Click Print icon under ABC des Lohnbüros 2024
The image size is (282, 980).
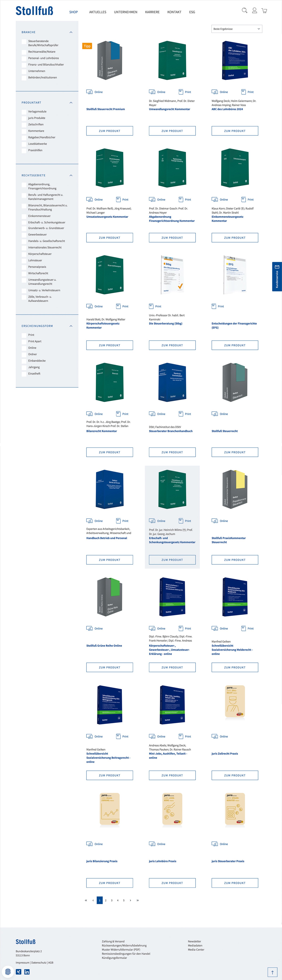244,92
